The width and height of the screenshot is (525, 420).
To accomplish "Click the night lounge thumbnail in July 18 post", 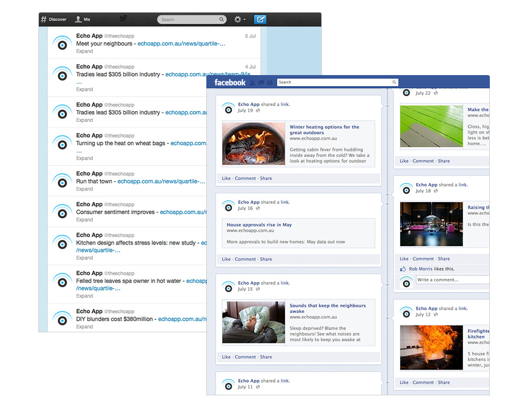I will coord(431,224).
